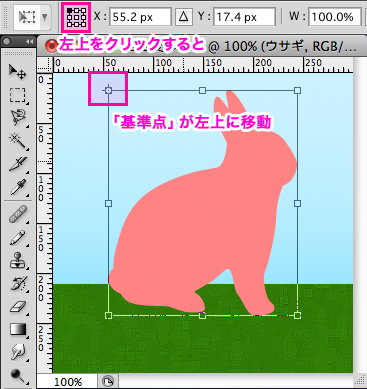
Task: Click the 100% zoom level field
Action: click(67, 381)
